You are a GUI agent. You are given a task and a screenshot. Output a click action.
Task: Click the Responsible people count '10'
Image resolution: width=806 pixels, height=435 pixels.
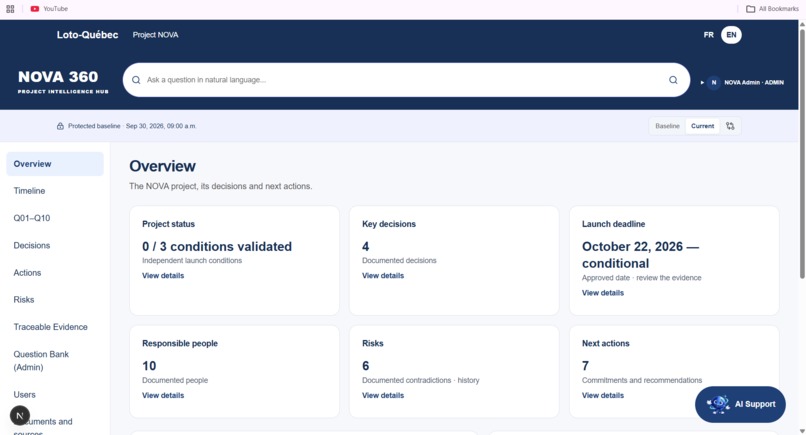[x=149, y=366]
